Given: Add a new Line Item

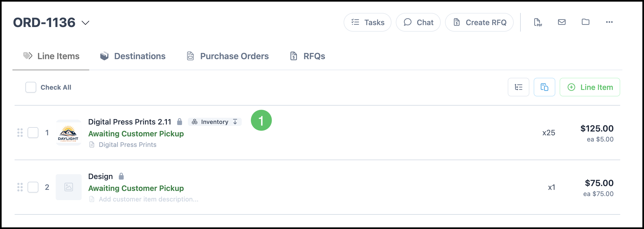Looking at the screenshot, I should click(590, 87).
